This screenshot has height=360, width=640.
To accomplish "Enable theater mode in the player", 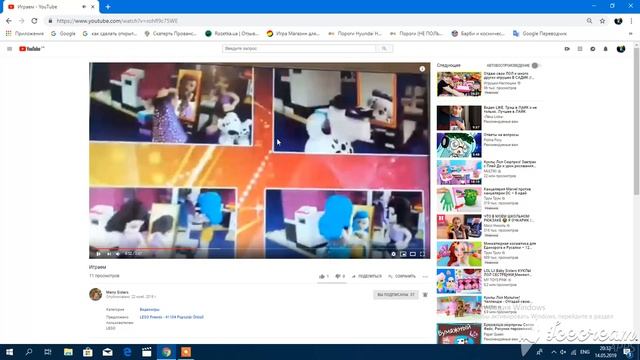I will [413, 254].
